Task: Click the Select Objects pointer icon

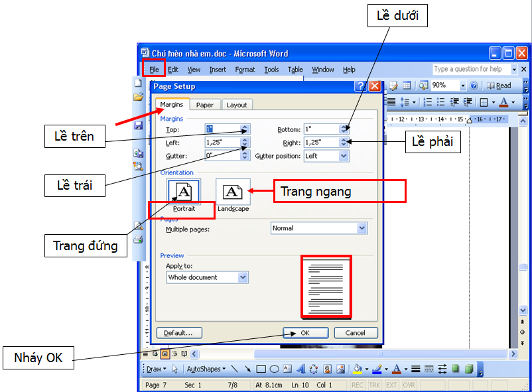Action: click(175, 369)
